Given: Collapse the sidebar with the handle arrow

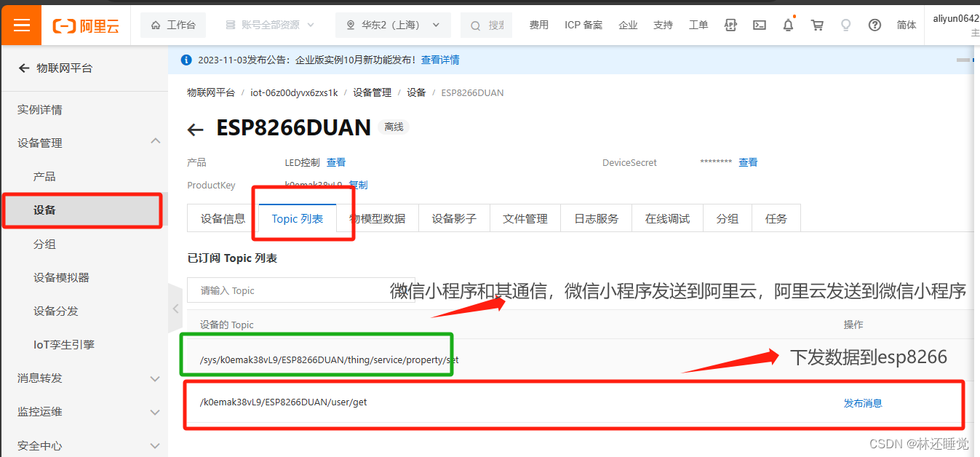Looking at the screenshot, I should [x=175, y=309].
